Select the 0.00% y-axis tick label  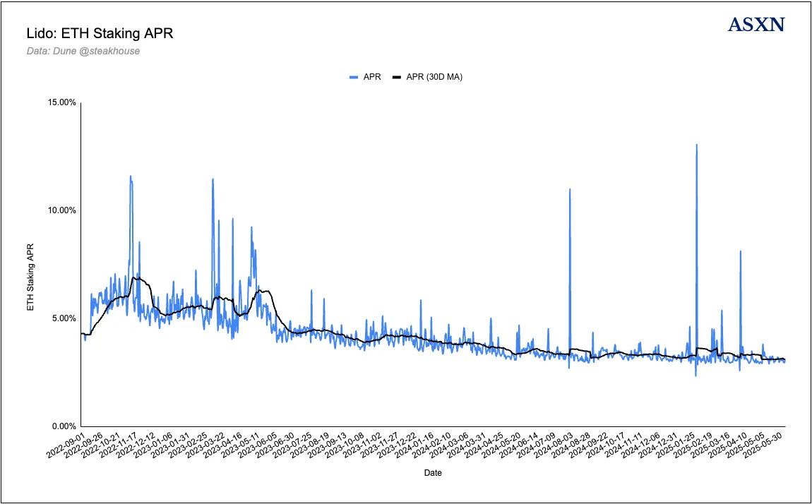tap(64, 426)
